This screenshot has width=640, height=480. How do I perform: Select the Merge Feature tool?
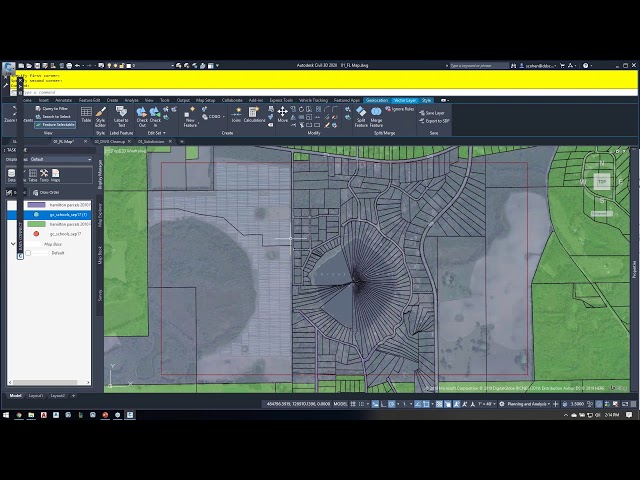point(376,117)
